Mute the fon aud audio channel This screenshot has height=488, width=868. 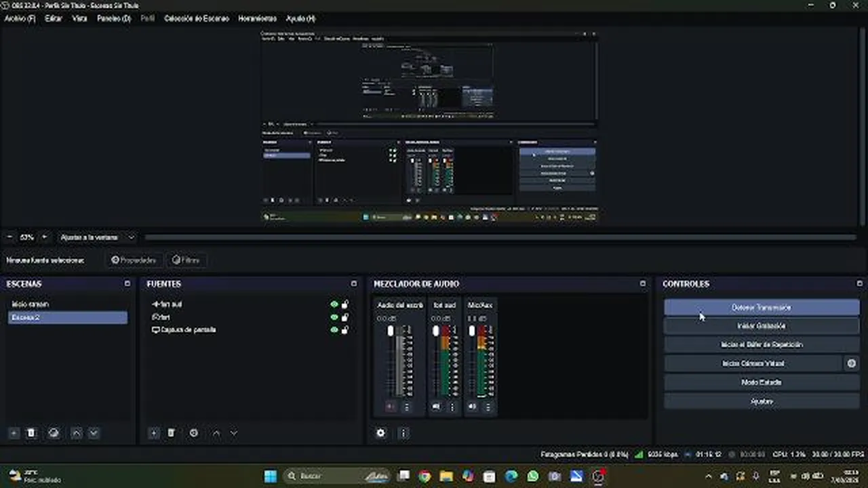click(436, 407)
